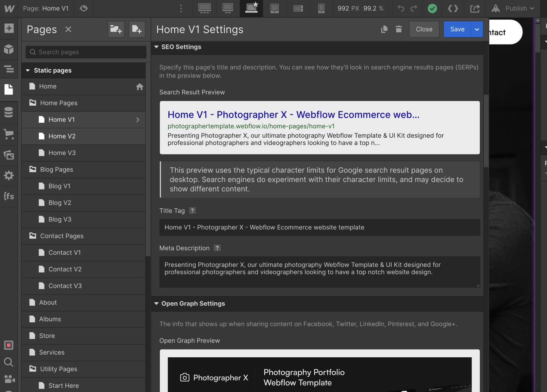Click the red square sidebar icon
This screenshot has width=547, height=392.
[9, 345]
